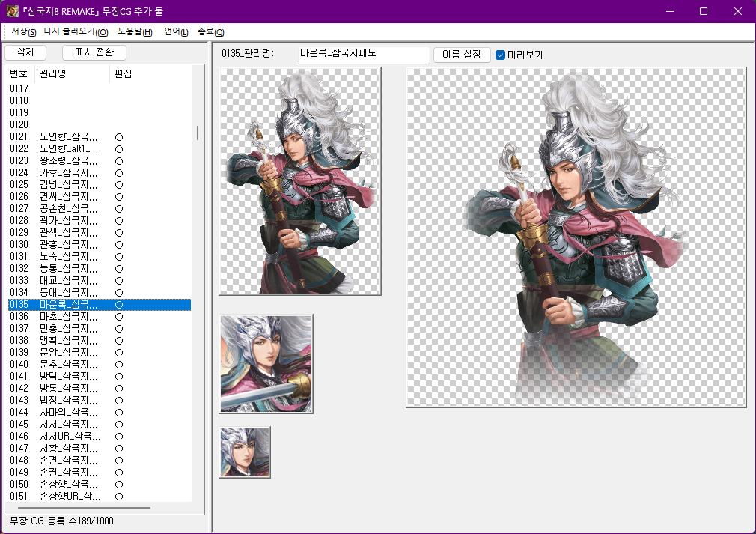Image resolution: width=756 pixels, height=534 pixels.
Task: Select row 0123 왕소령_삼국
Action: 100,160
